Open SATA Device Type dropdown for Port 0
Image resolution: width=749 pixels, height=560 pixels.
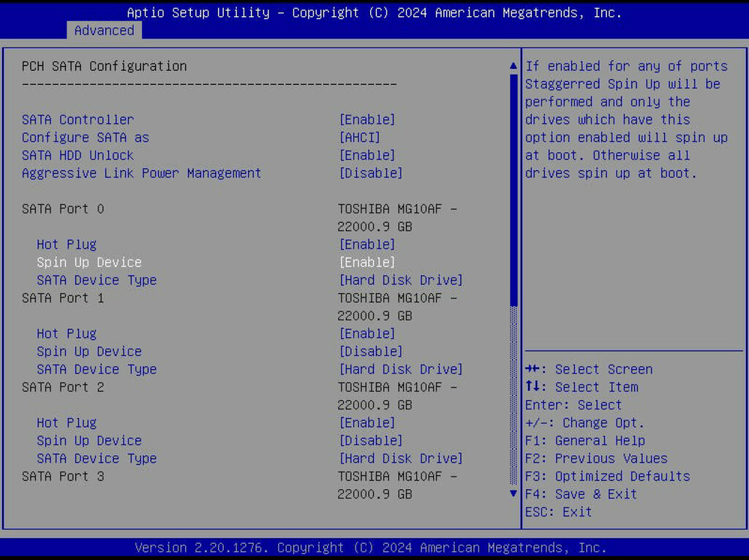click(x=400, y=281)
